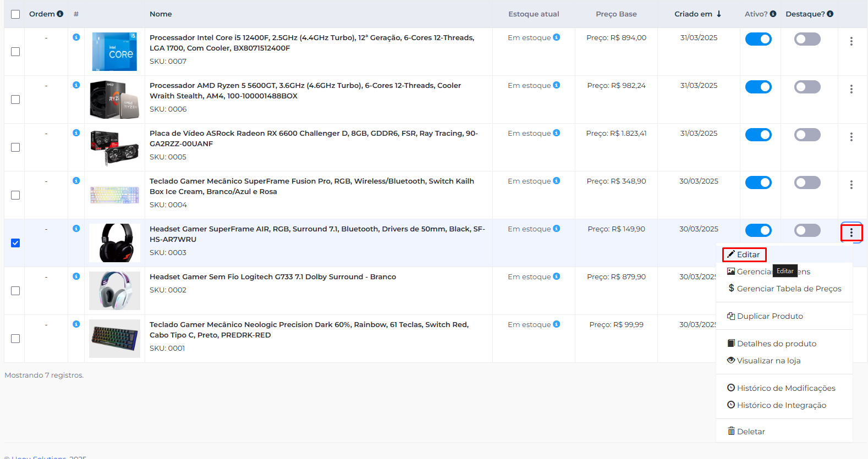Click # column info icon in Headset SuperFrame AIR row
The image size is (868, 459).
pyautogui.click(x=76, y=228)
